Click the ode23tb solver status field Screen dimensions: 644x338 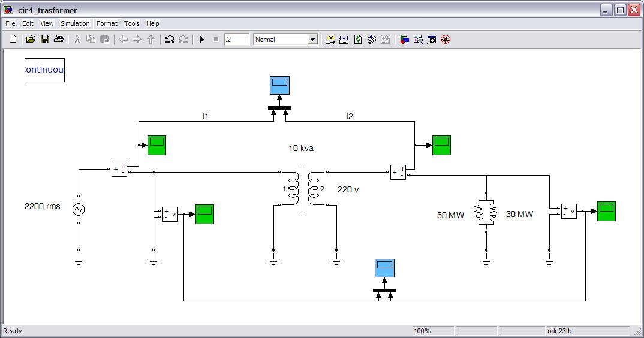pos(586,331)
